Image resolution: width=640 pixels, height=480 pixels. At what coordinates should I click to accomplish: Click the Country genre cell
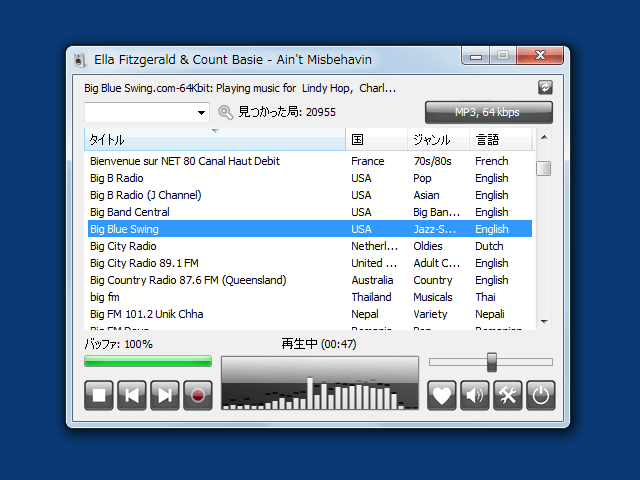pyautogui.click(x=433, y=280)
